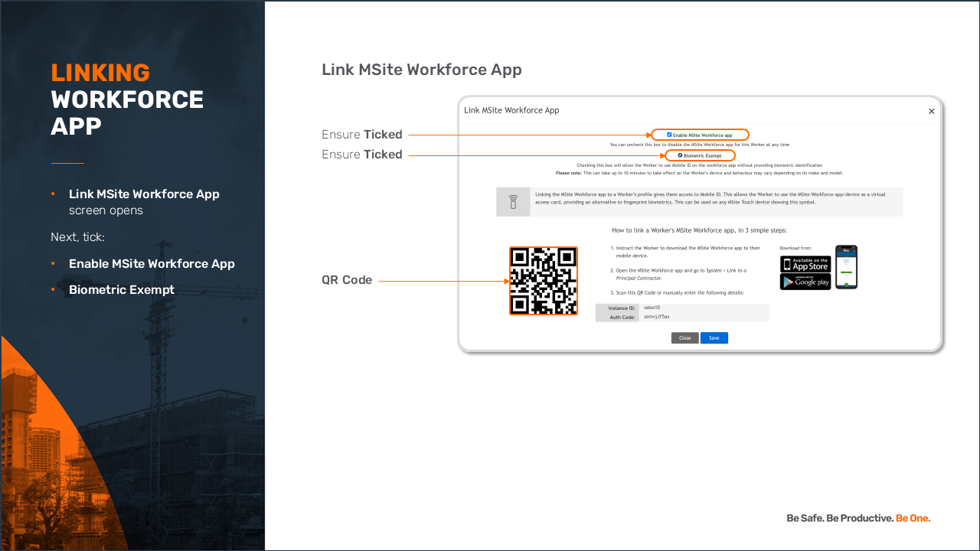Dismiss dialog with the X icon

(932, 112)
